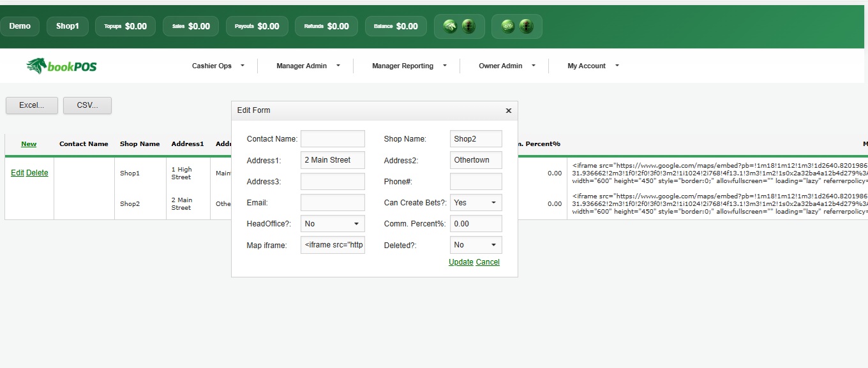Image resolution: width=868 pixels, height=368 pixels.
Task: Click Edit link for Shop1 row
Action: pos(17,173)
